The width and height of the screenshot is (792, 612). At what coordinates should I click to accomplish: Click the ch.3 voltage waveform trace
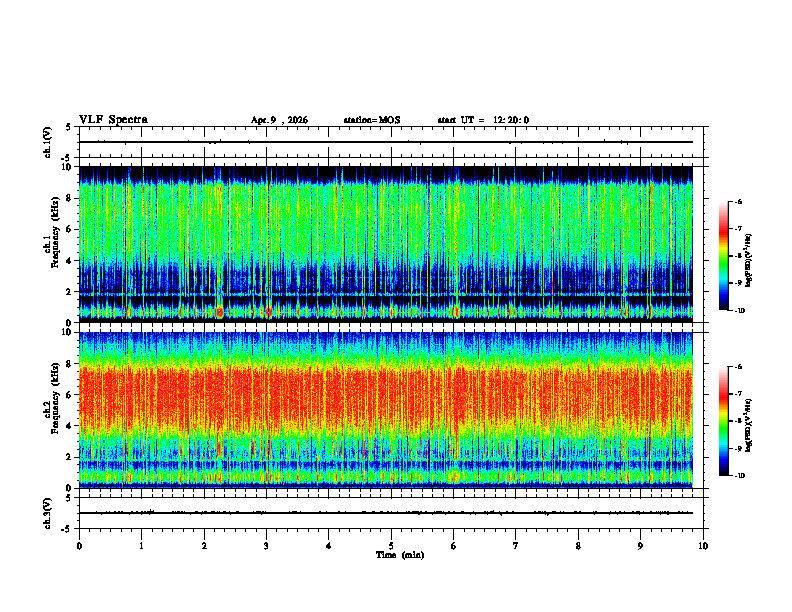[x=385, y=513]
